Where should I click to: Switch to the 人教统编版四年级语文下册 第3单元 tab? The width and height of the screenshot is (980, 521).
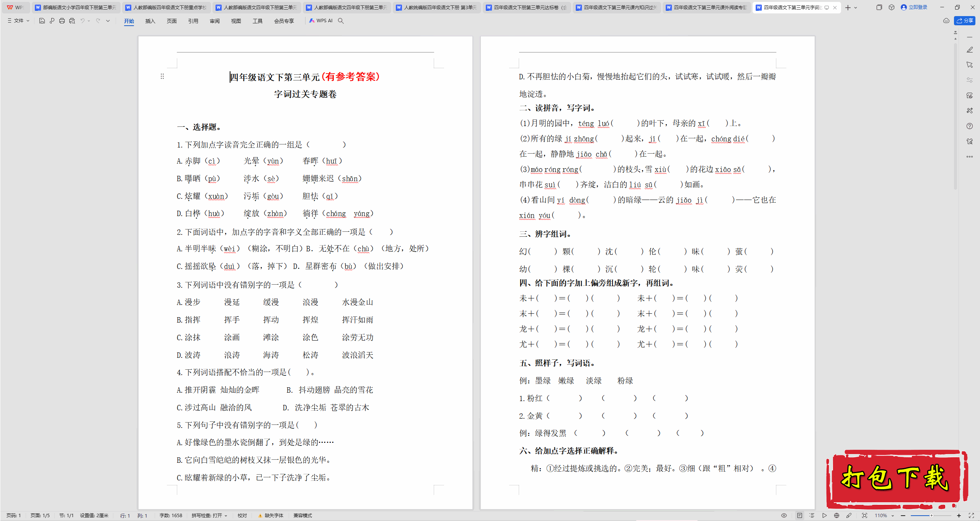[x=437, y=8]
